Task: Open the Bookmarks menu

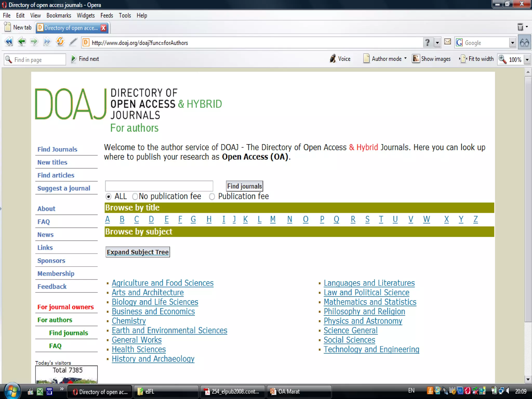Action: pyautogui.click(x=59, y=16)
